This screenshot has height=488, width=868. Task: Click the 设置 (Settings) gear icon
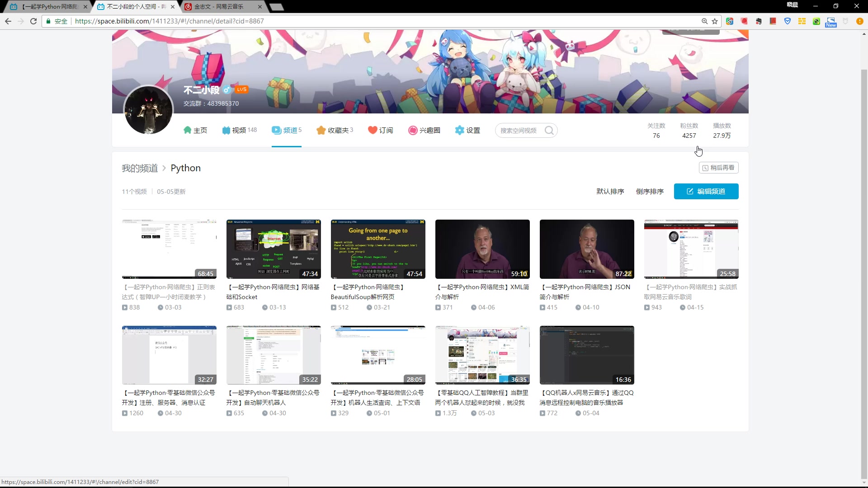459,130
